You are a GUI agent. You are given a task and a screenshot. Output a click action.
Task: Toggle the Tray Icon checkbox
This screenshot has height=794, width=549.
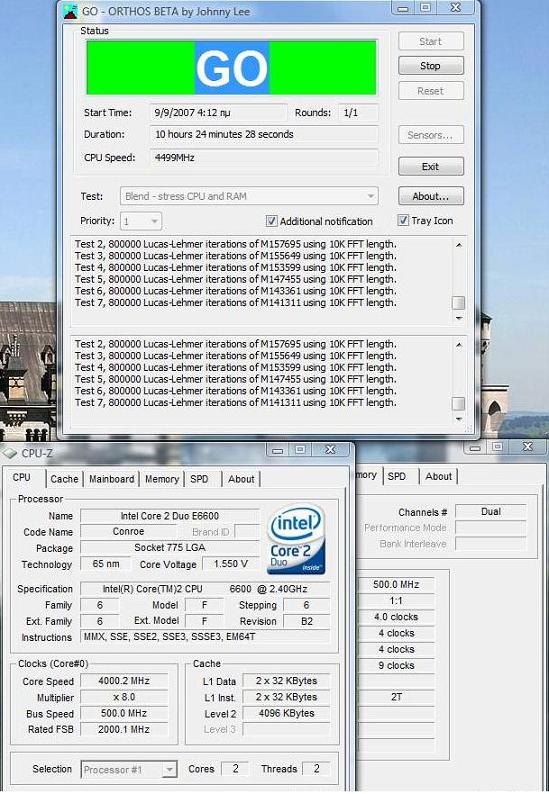(403, 220)
